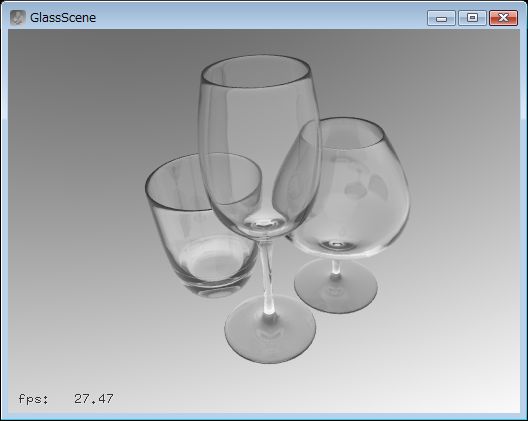This screenshot has height=421, width=528.
Task: Maximize the GlassScene window
Action: [x=472, y=18]
